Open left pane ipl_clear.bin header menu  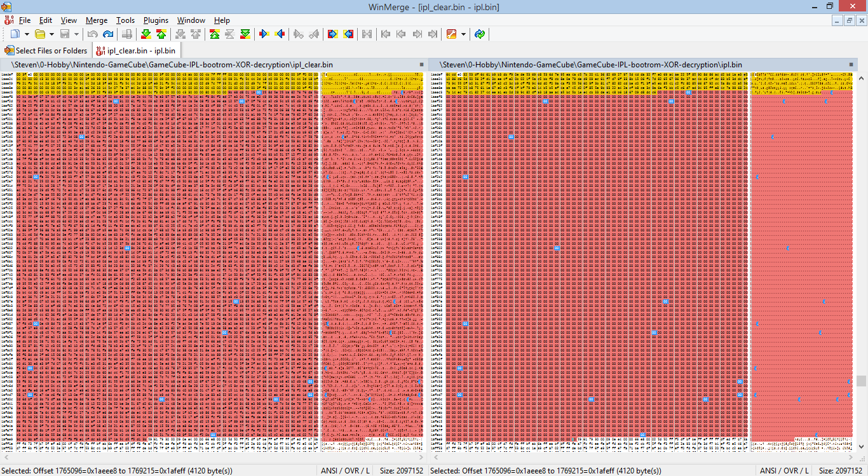coord(421,65)
